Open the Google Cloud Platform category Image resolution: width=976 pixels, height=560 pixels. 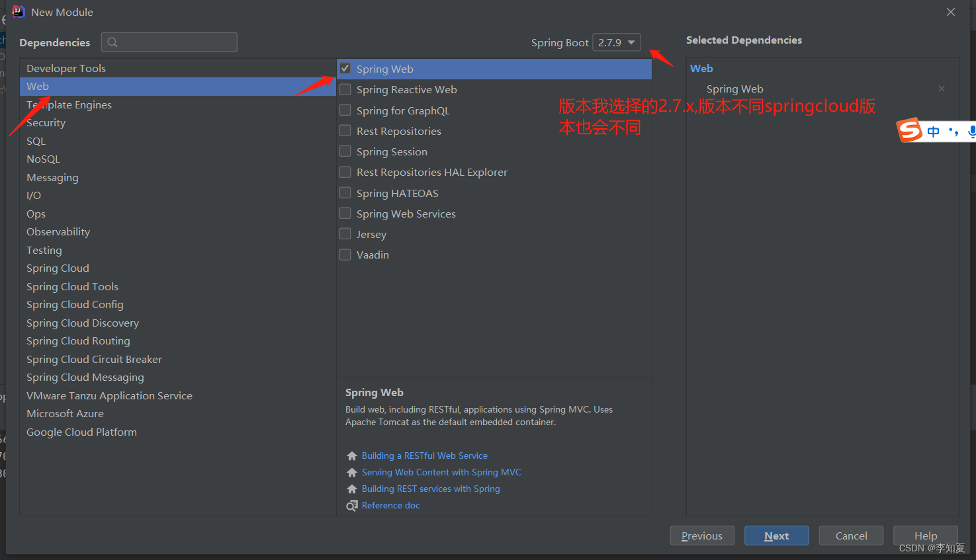pos(178,432)
